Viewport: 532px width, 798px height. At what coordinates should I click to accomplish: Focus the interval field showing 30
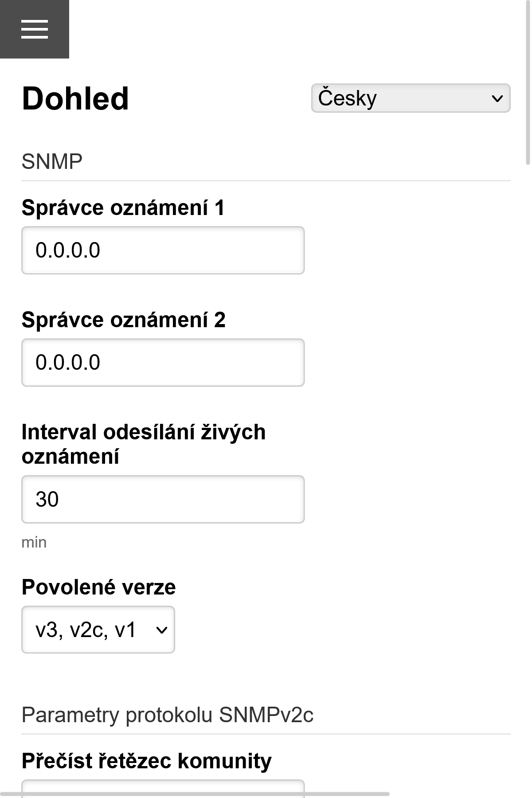(162, 499)
